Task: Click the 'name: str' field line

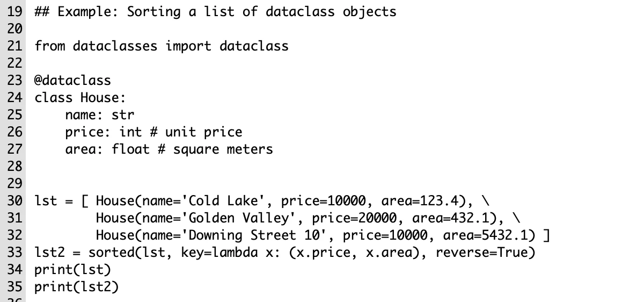Action: click(x=100, y=115)
